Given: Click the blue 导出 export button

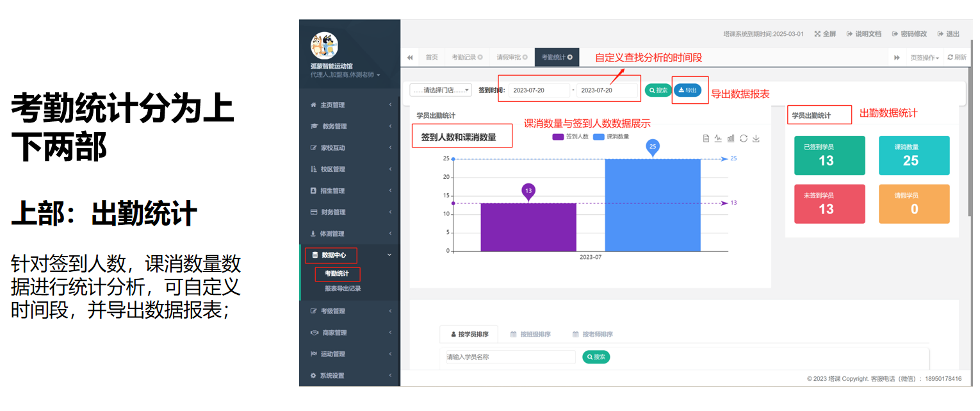Looking at the screenshot, I should (687, 90).
